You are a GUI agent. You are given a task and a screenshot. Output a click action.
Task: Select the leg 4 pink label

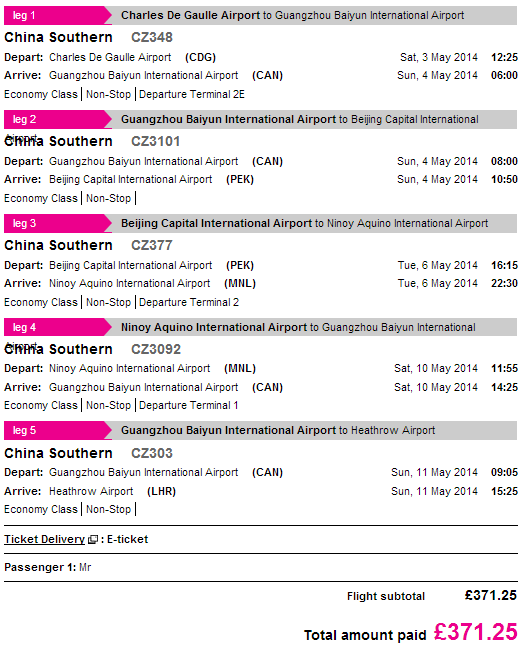click(57, 327)
